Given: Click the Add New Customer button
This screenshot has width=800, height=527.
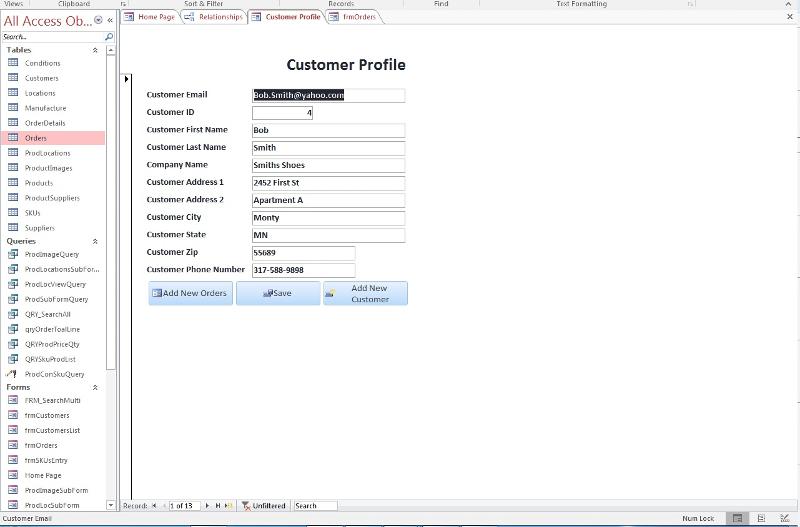Looking at the screenshot, I should 365,293.
